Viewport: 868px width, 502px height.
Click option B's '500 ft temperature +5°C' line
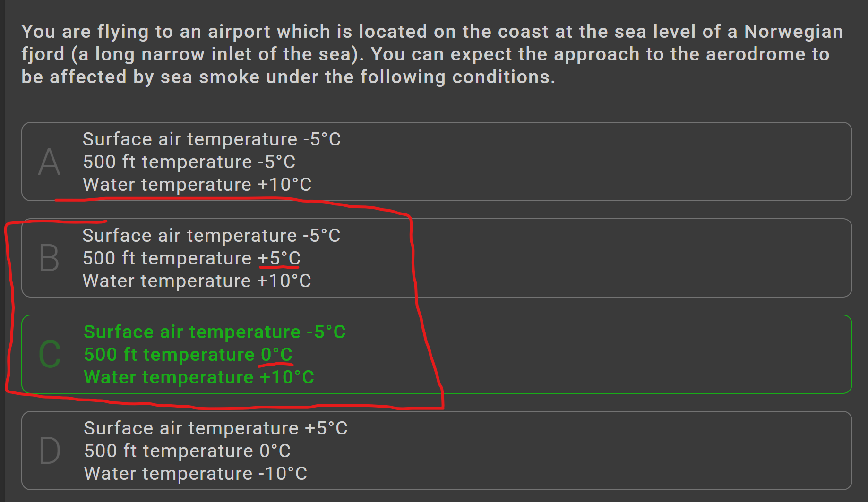(x=191, y=258)
